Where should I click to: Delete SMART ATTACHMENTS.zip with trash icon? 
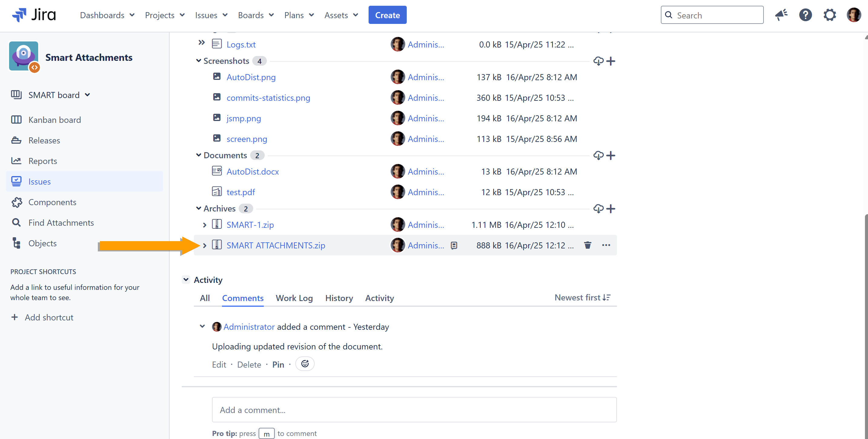[x=587, y=245]
